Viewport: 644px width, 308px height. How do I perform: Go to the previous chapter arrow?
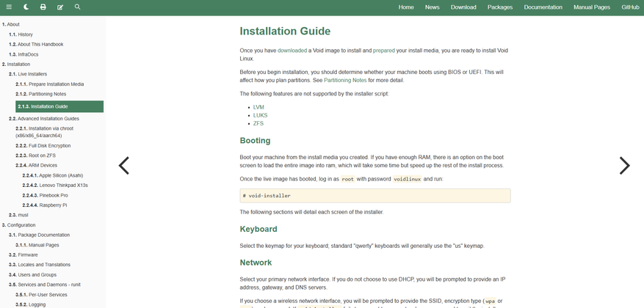[x=124, y=166]
